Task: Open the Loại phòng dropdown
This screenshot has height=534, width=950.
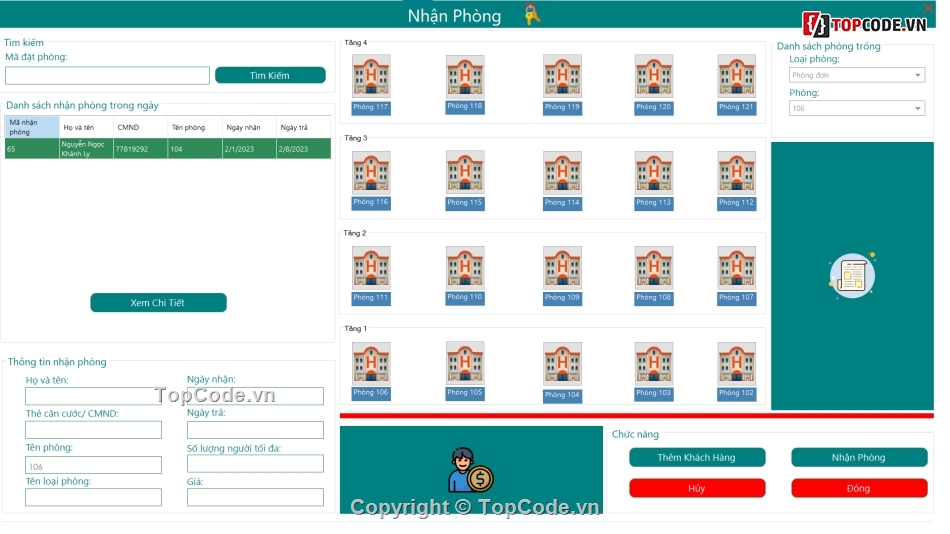Action: [x=856, y=75]
